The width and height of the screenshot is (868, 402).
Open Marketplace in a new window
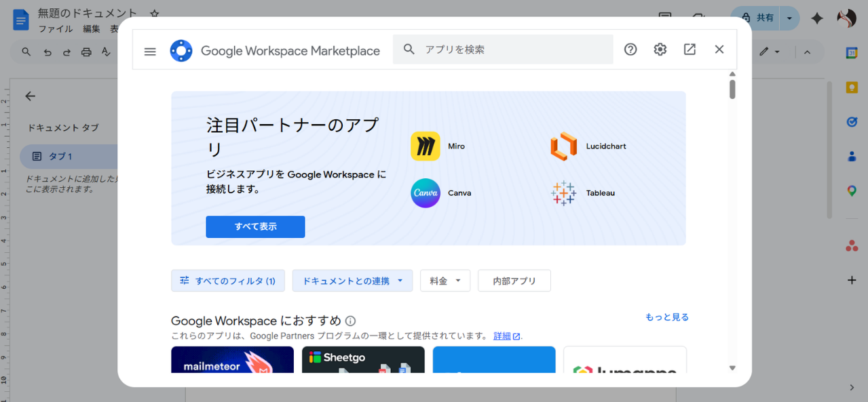tap(690, 49)
